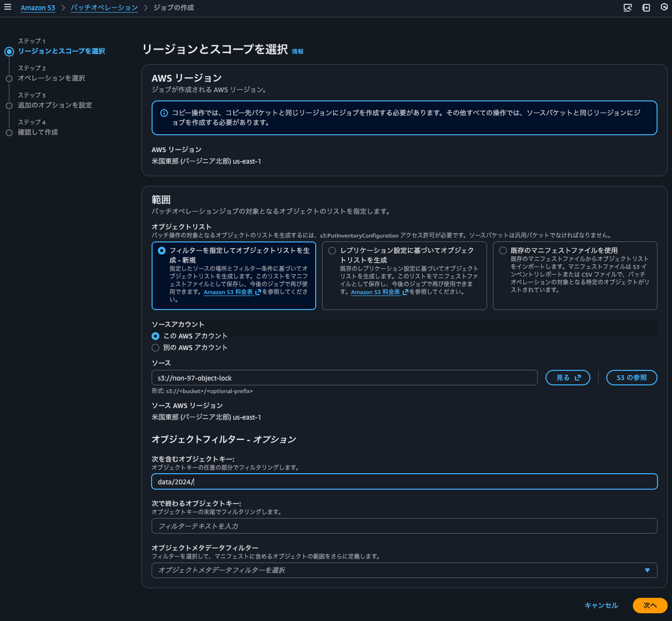The height and width of the screenshot is (621, 672).
Task: Click ステップ 2 オペレーションを選択 in sidebar
Action: click(x=51, y=78)
